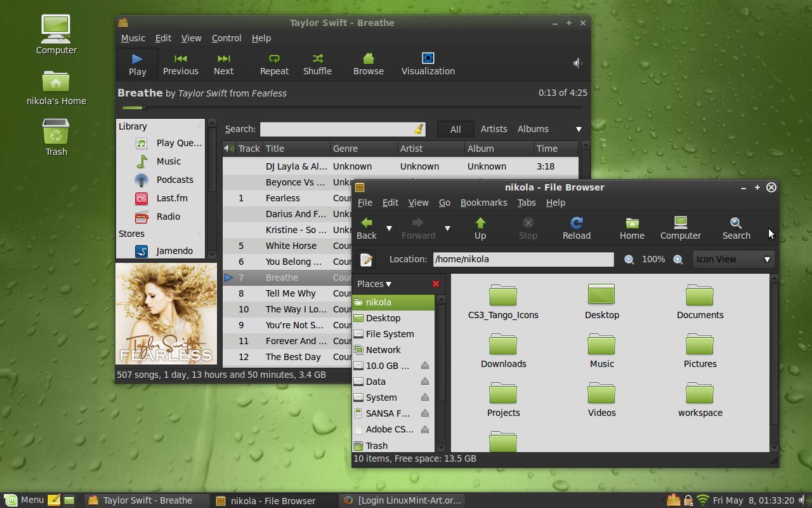The width and height of the screenshot is (812, 508).
Task: Skip to Next track in Rhythmbox
Action: [x=223, y=65]
